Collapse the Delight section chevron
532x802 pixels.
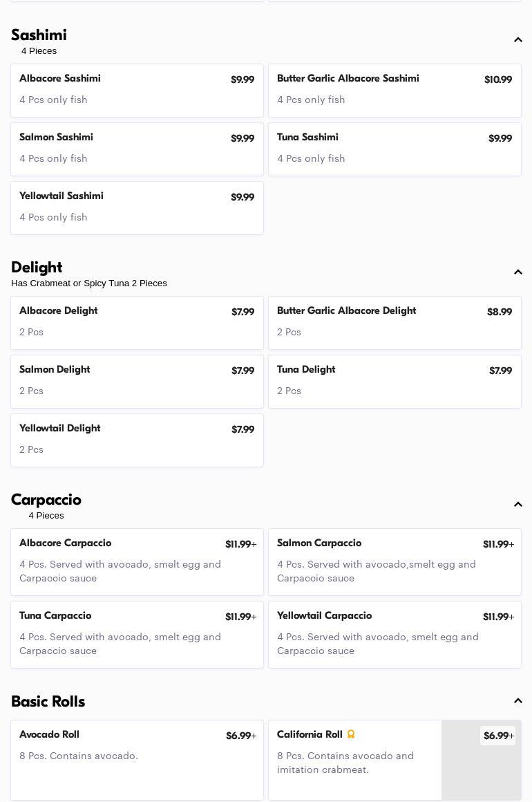point(517,272)
